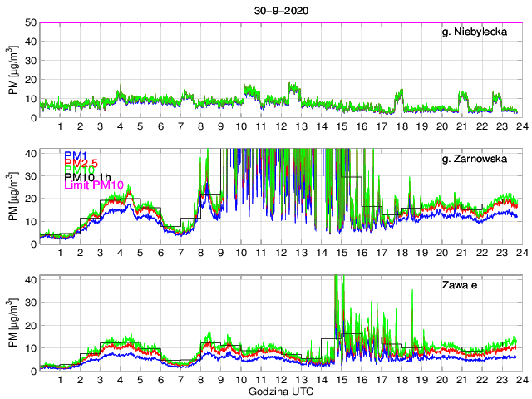The height and width of the screenshot is (399, 532).
Task: Click the magenta Limit PM10 legend entry
Action: pyautogui.click(x=90, y=190)
